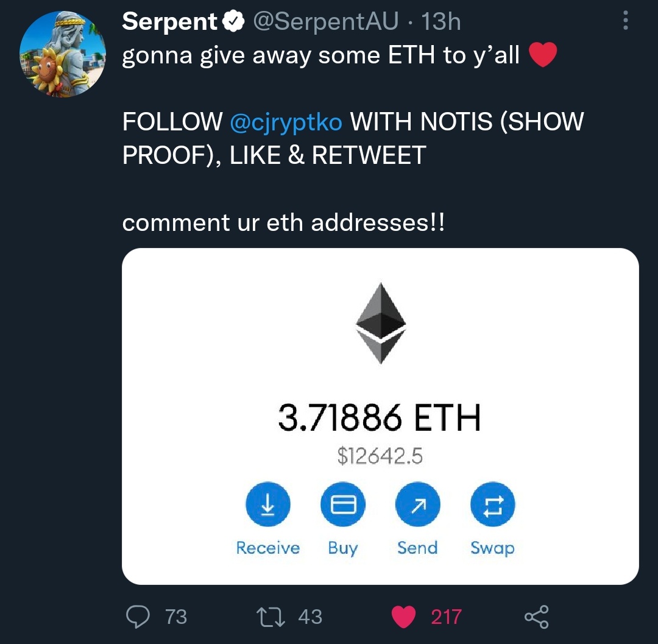Open the tweet's three-dot more menu
The width and height of the screenshot is (658, 644).
(x=624, y=22)
